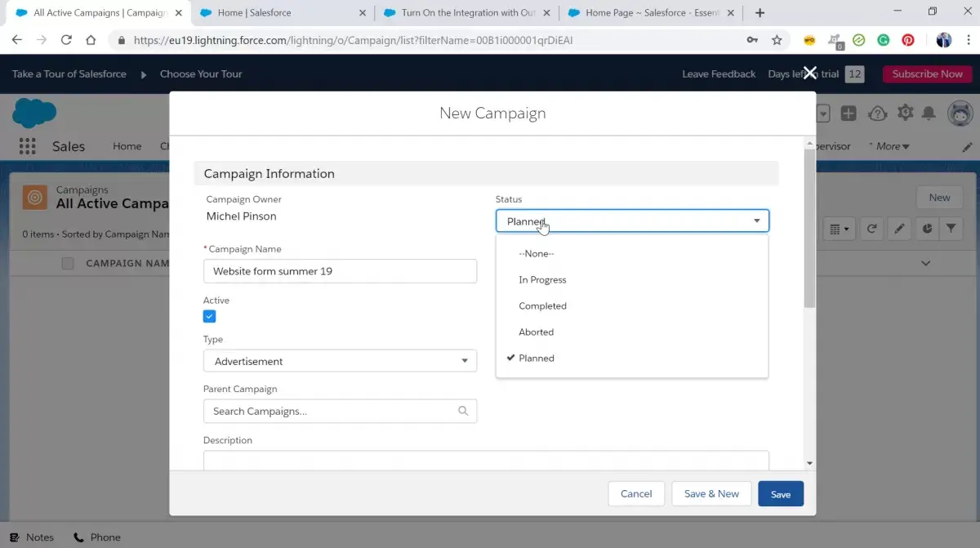Click the Grammarly extension icon

pyautogui.click(x=884, y=40)
